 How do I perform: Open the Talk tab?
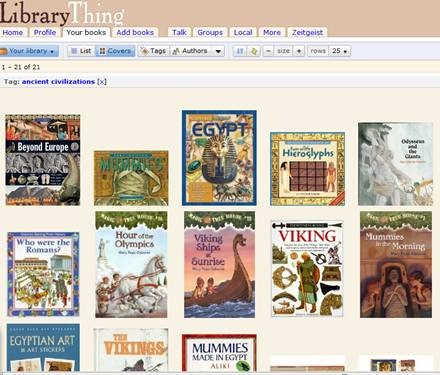coord(179,32)
